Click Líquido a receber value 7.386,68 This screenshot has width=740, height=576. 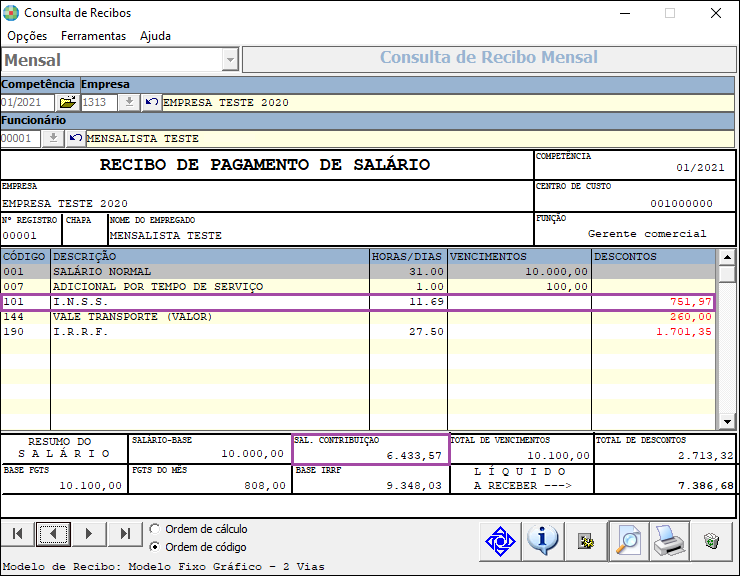coord(706,486)
